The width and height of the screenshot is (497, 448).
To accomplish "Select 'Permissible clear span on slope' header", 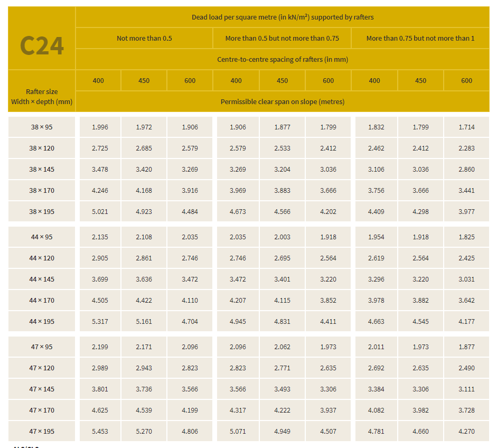I will coord(283,102).
